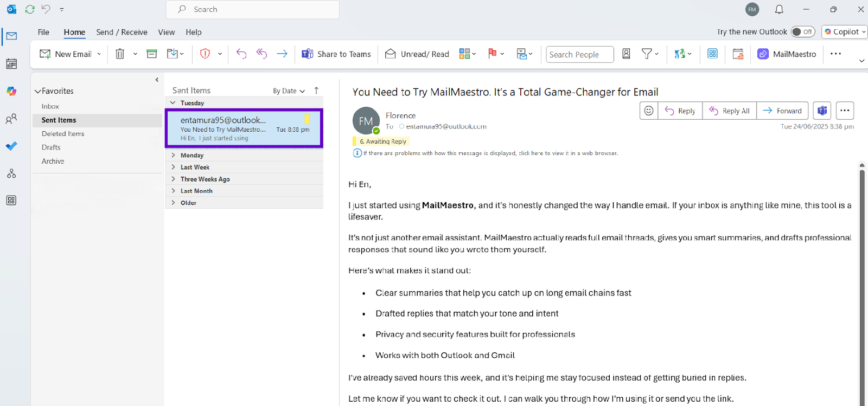Switch to the Send / Receive tab
868x406 pixels.
point(122,32)
